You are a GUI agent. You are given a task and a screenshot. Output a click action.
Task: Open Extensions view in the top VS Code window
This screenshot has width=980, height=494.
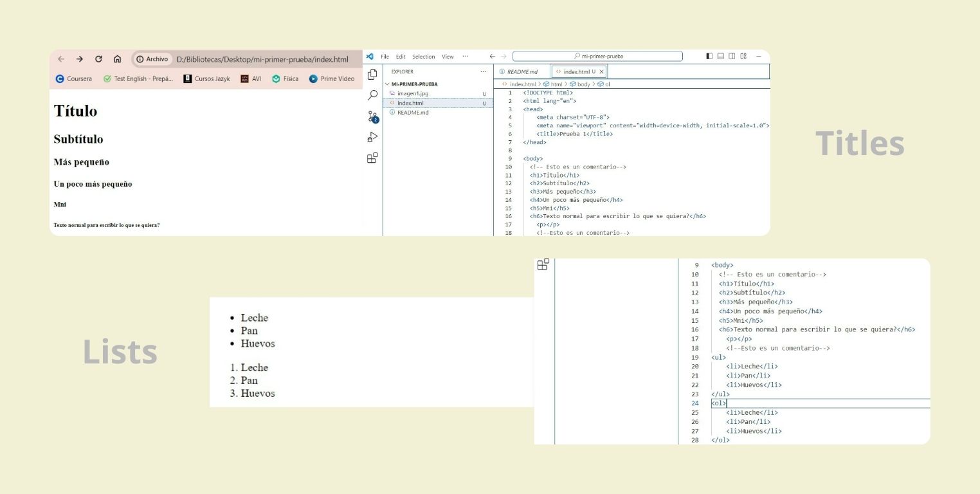pos(372,158)
